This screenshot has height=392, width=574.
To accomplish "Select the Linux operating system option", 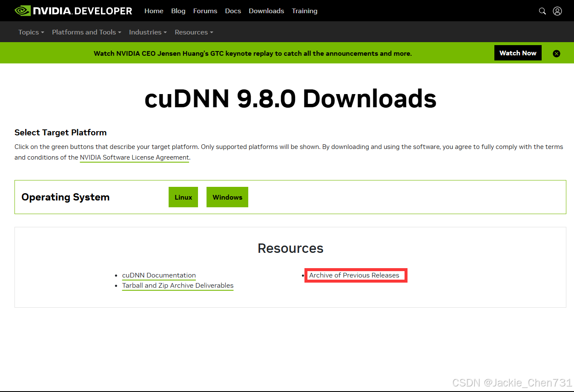I will click(183, 197).
